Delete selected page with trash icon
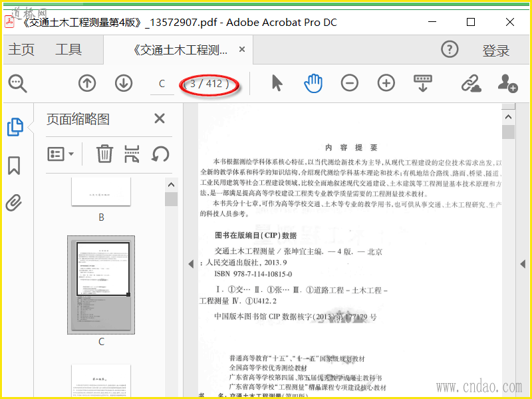 (x=104, y=154)
